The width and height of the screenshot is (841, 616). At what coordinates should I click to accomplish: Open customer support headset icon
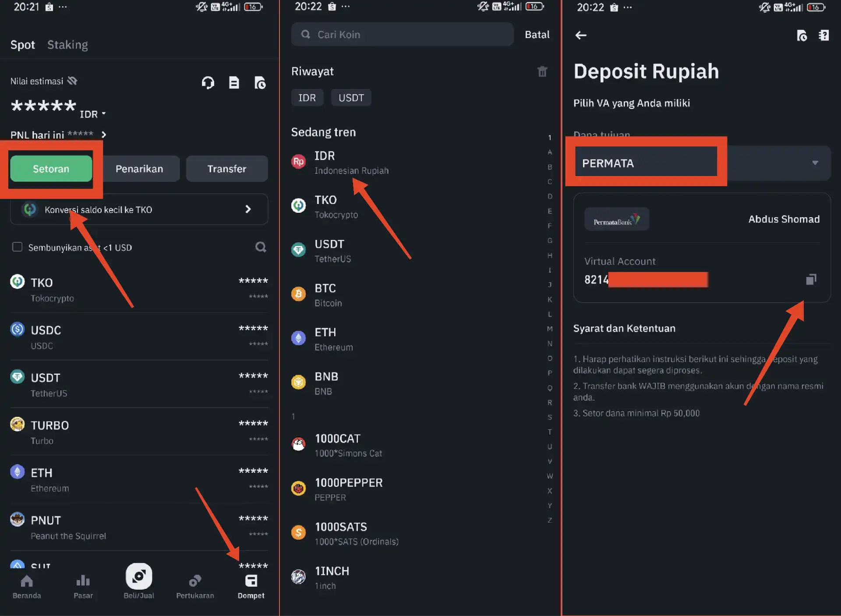pos(208,82)
